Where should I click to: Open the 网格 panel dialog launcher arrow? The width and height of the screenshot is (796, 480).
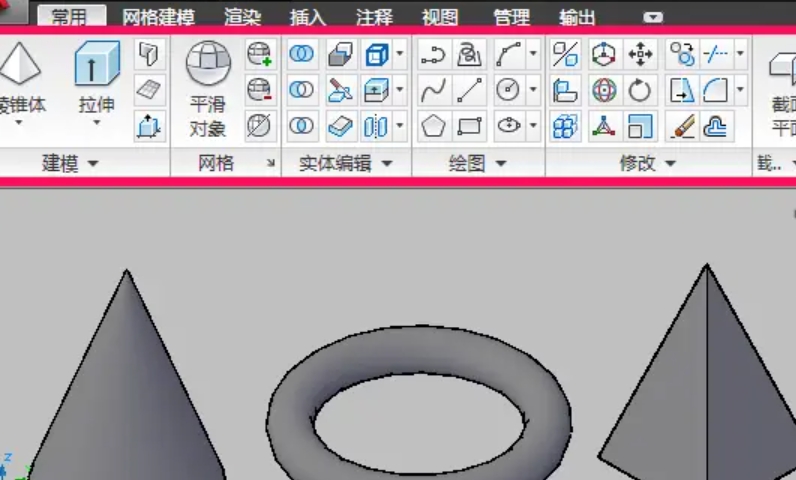(x=271, y=163)
